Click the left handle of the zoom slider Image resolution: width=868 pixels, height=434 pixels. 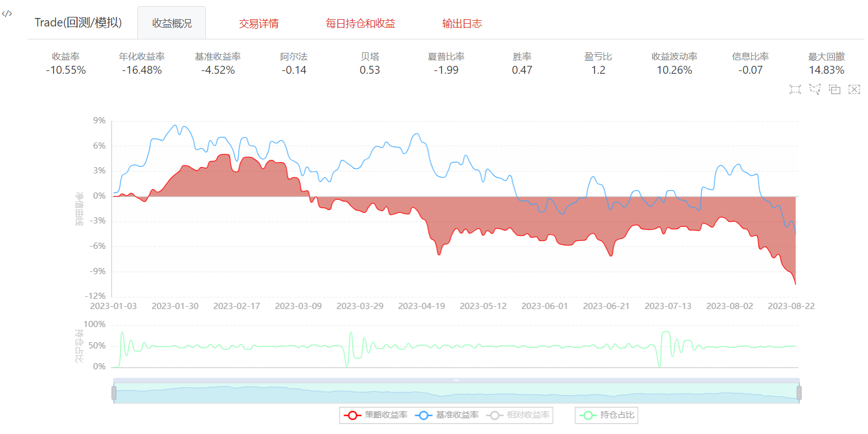coord(114,393)
